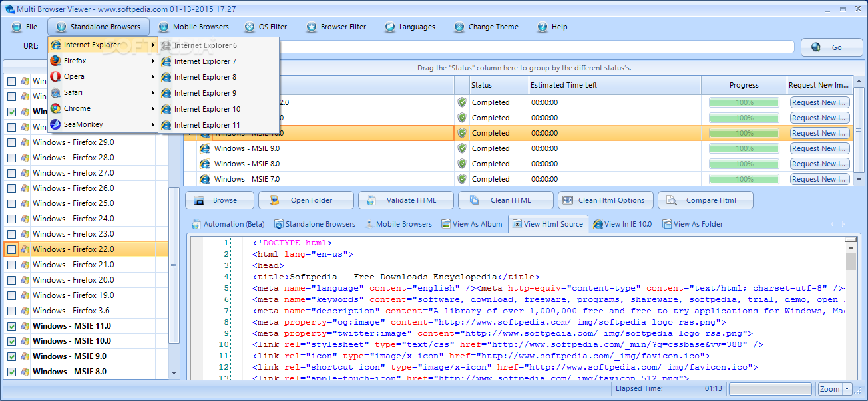Select Internet Explorer 8 from the submenu
The width and height of the screenshot is (868, 401).
click(218, 77)
